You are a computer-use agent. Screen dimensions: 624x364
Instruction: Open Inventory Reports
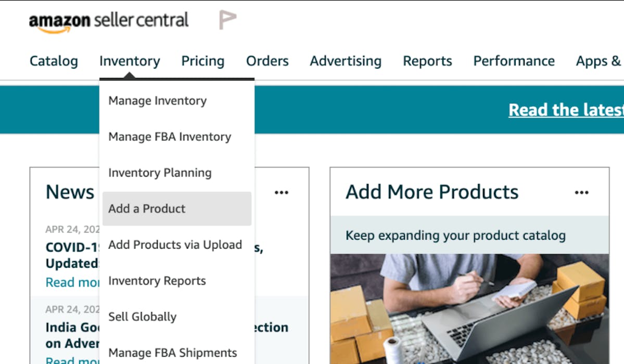pos(177,281)
